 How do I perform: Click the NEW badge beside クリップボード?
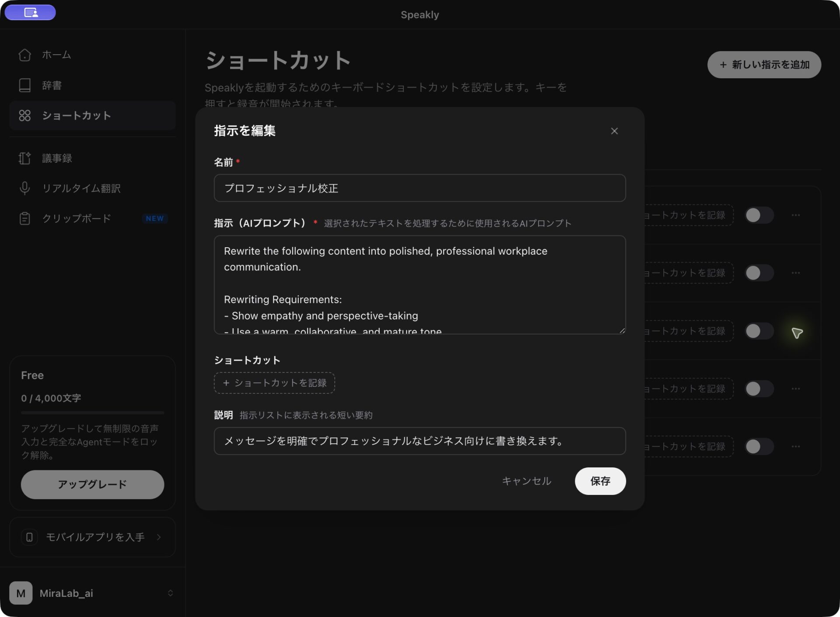(155, 218)
